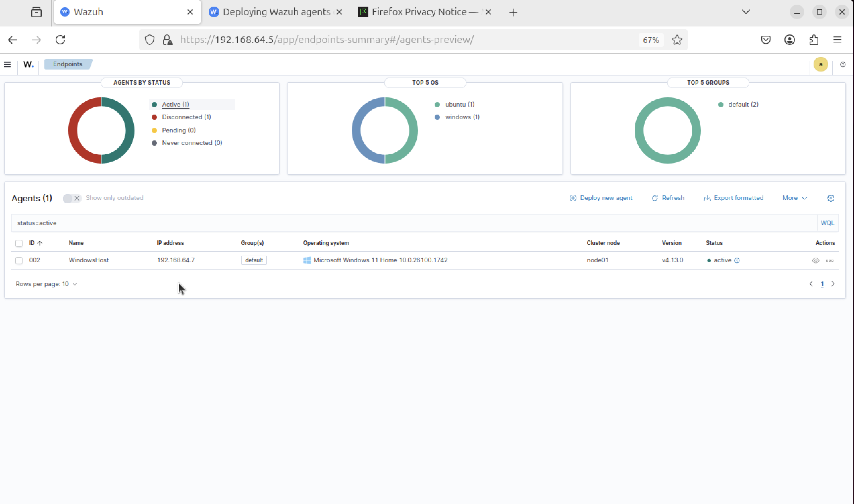Image resolution: width=854 pixels, height=504 pixels.
Task: Click the info icon beside active status
Action: tap(737, 261)
